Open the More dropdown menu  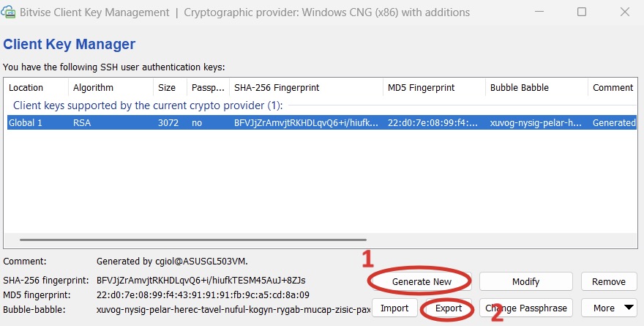click(x=609, y=308)
